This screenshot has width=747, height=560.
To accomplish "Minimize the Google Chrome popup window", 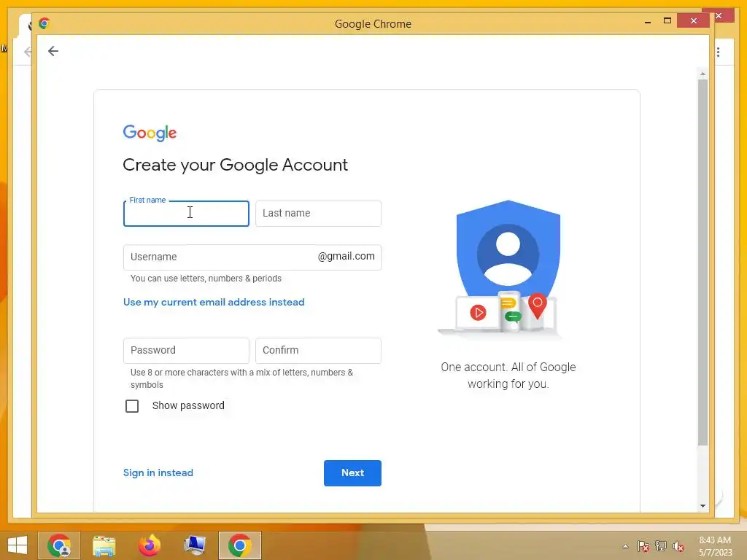I will coord(648,21).
